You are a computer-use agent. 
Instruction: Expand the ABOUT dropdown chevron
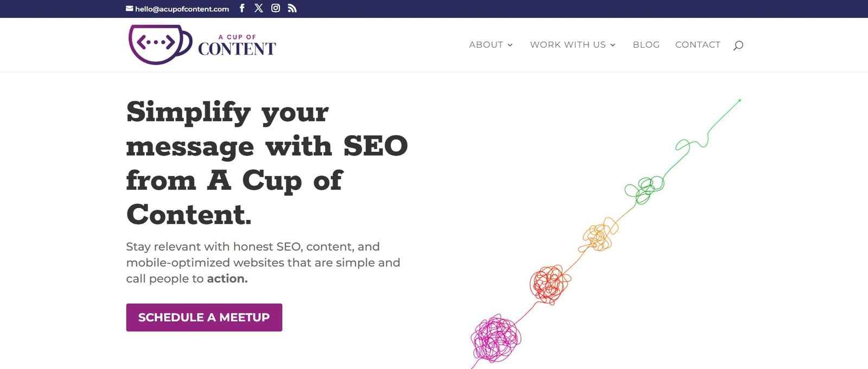pyautogui.click(x=510, y=45)
